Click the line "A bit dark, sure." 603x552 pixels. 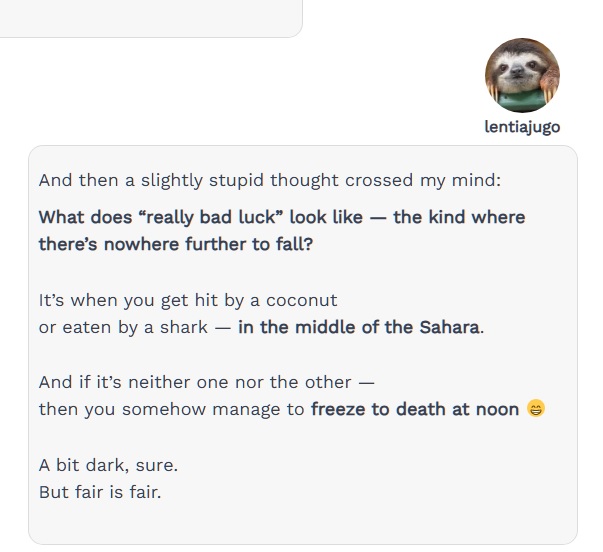pyautogui.click(x=108, y=465)
